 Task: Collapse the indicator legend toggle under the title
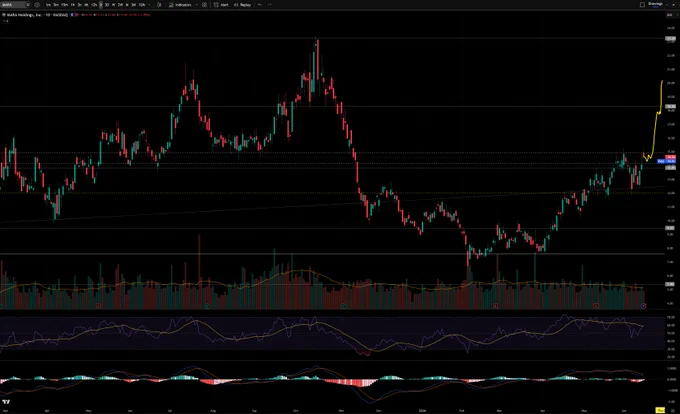pos(6,20)
